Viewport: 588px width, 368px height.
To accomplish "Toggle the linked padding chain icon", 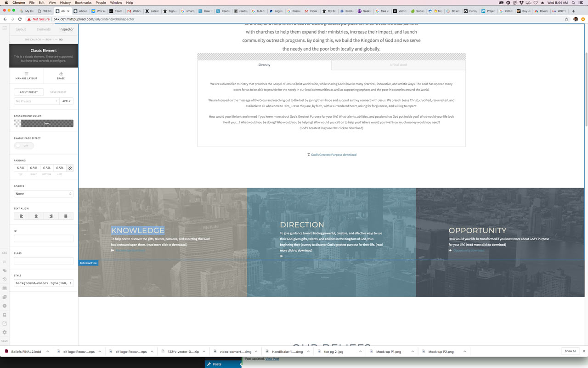I will coord(70,168).
